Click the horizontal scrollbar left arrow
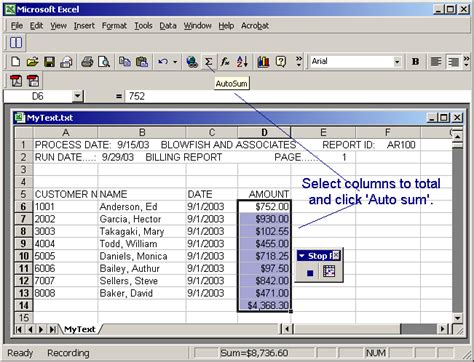The width and height of the screenshot is (474, 362). [287, 329]
